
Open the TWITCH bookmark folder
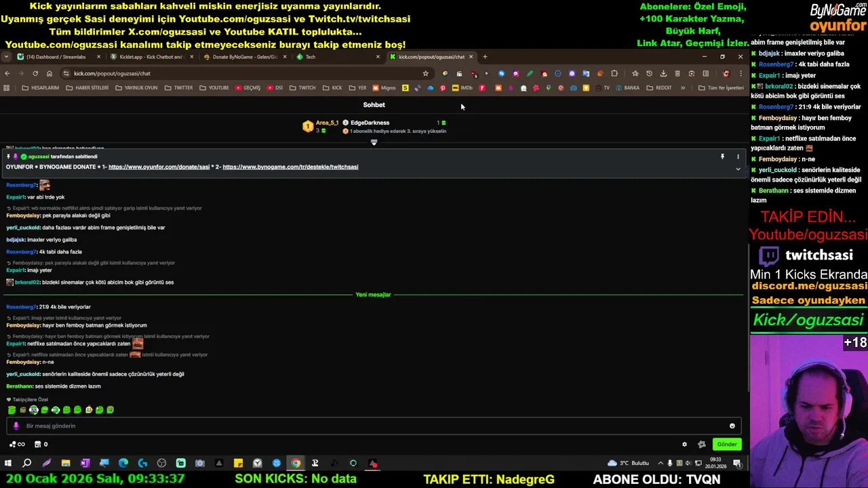click(302, 88)
